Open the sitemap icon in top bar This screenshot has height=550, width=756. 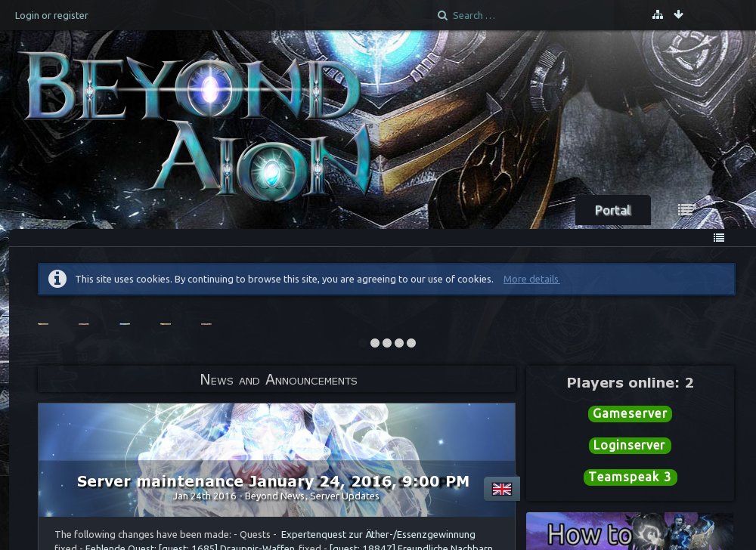658,14
